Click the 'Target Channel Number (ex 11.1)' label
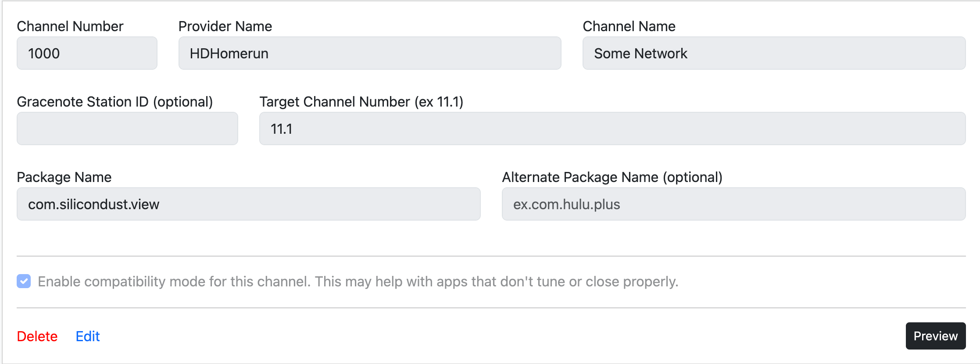 (x=361, y=102)
